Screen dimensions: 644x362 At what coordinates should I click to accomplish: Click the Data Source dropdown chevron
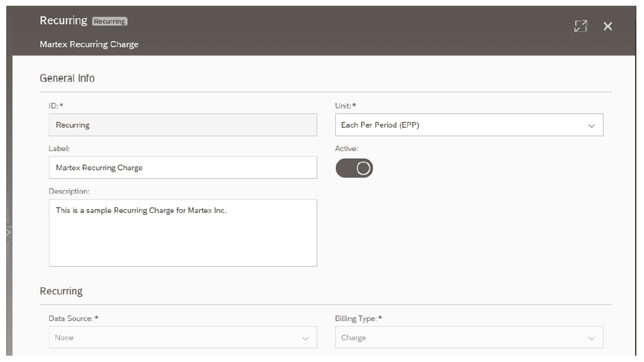305,337
